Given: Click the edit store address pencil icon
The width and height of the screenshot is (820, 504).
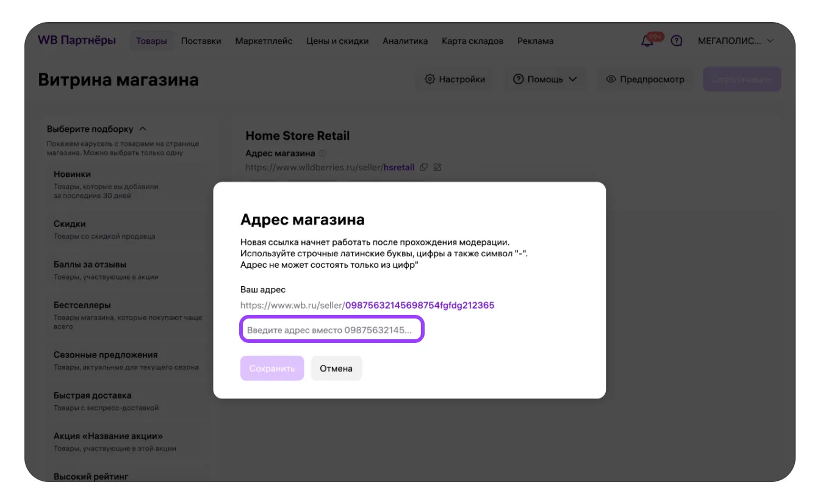Looking at the screenshot, I should (x=437, y=167).
